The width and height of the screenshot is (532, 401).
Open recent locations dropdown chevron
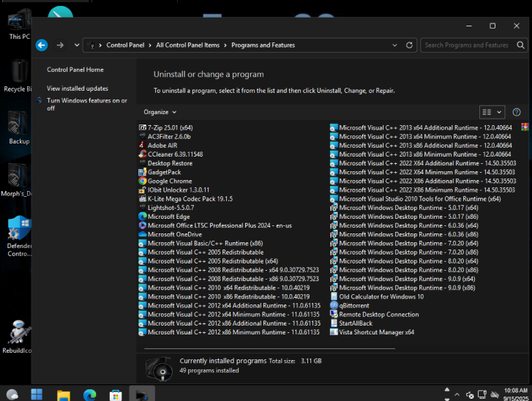point(77,45)
